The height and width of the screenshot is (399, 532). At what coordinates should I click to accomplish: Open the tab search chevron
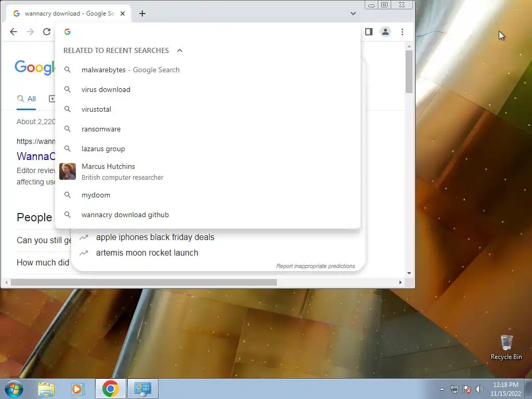(353, 14)
